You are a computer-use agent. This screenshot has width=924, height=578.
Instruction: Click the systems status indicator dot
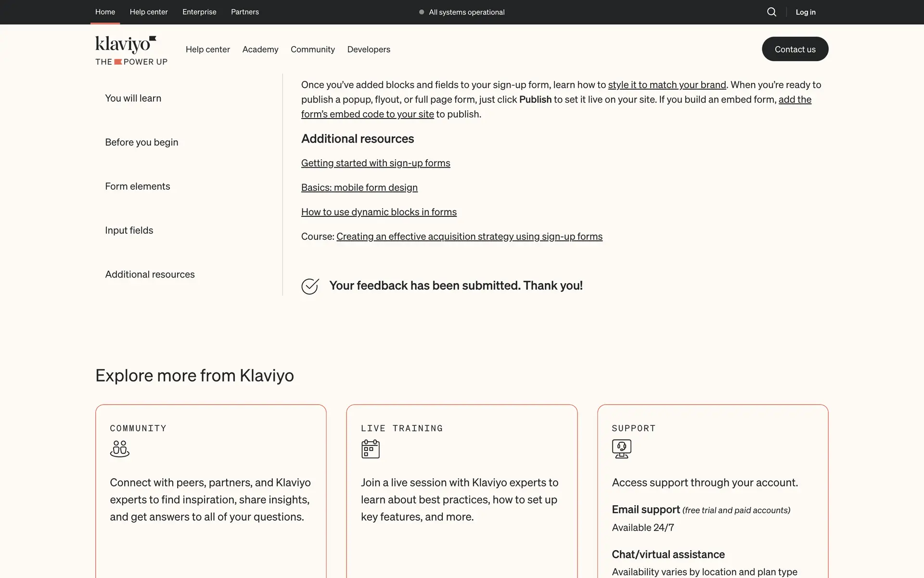(x=422, y=12)
